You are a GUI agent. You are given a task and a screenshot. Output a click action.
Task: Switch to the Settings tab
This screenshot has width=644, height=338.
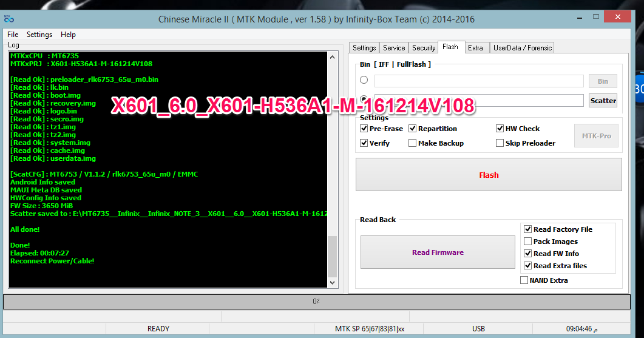[x=364, y=48]
